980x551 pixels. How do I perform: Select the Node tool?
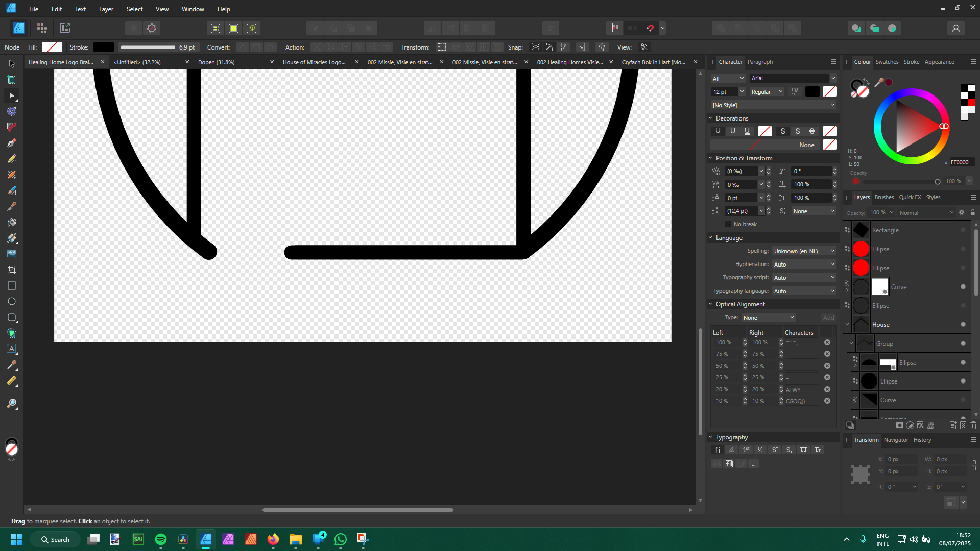pyautogui.click(x=12, y=95)
